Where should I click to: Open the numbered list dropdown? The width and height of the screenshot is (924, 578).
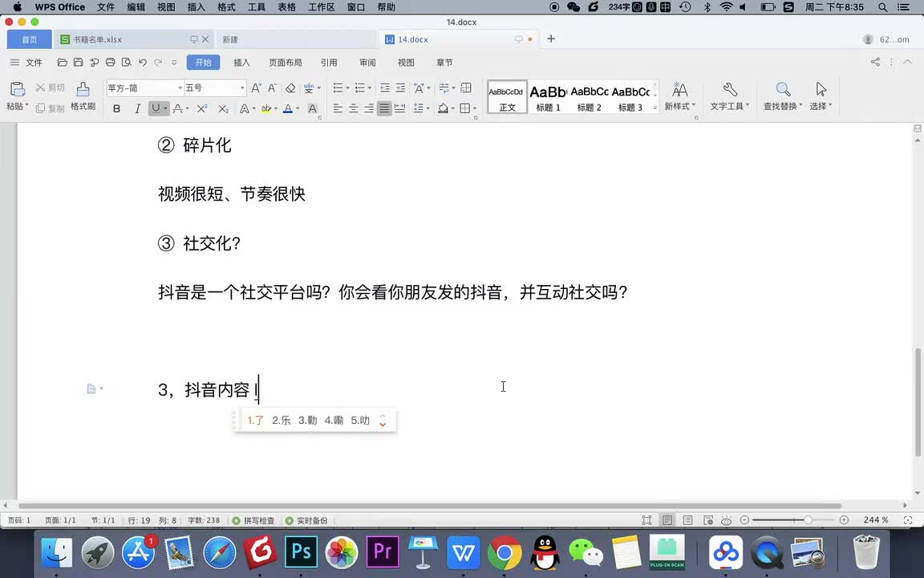tap(370, 88)
